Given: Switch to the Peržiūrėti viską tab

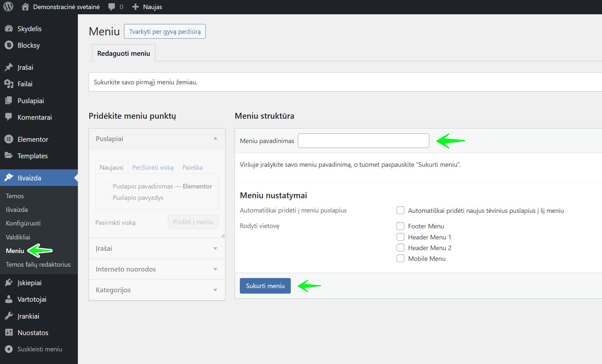Looking at the screenshot, I should coord(153,167).
